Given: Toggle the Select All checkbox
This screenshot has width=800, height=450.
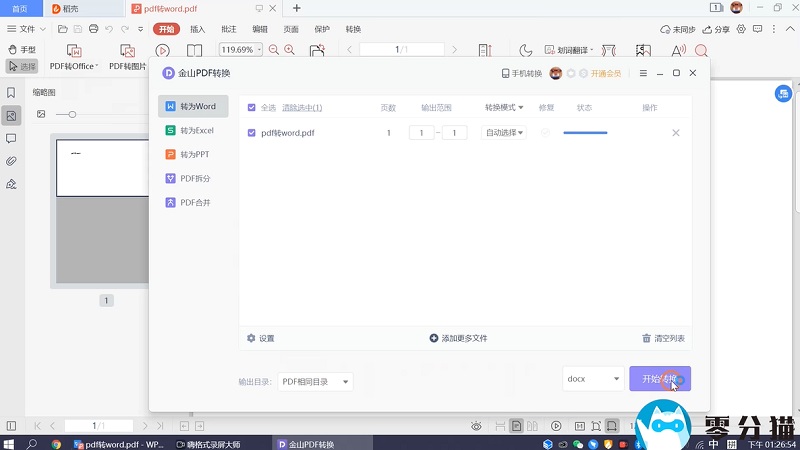Looking at the screenshot, I should (252, 108).
